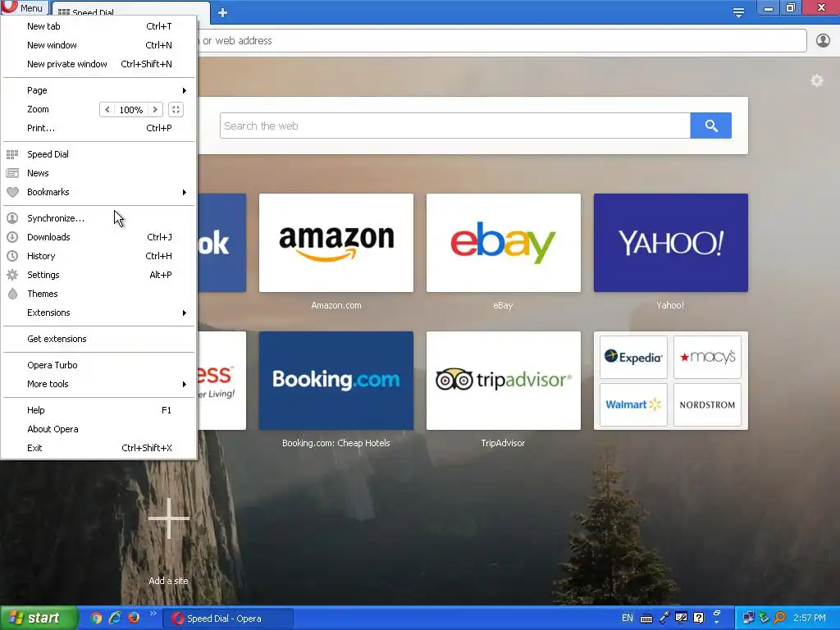
Task: Choose Print... from the menu
Action: [99, 127]
